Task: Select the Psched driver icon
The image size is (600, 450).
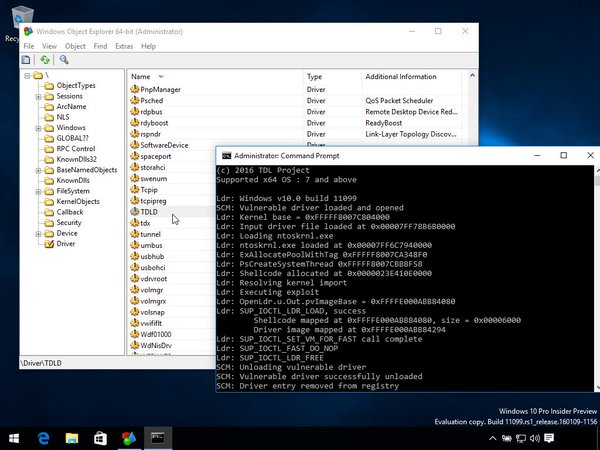Action: 134,100
